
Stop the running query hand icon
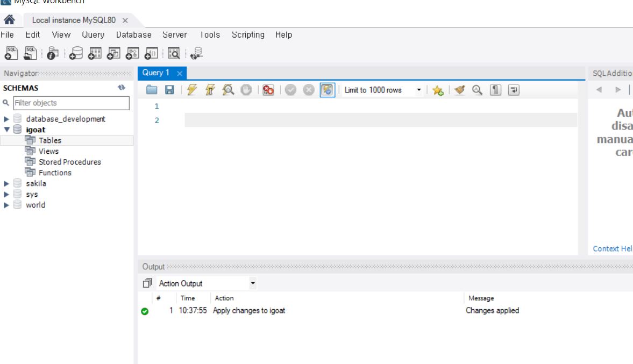click(246, 90)
